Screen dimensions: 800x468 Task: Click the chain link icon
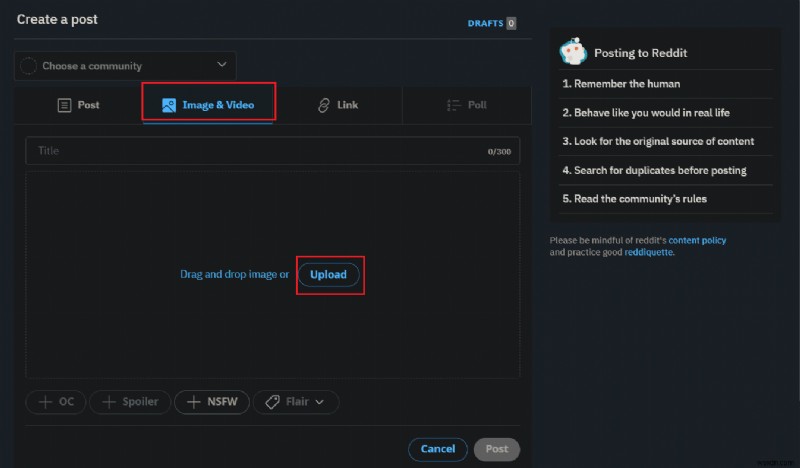pyautogui.click(x=323, y=105)
